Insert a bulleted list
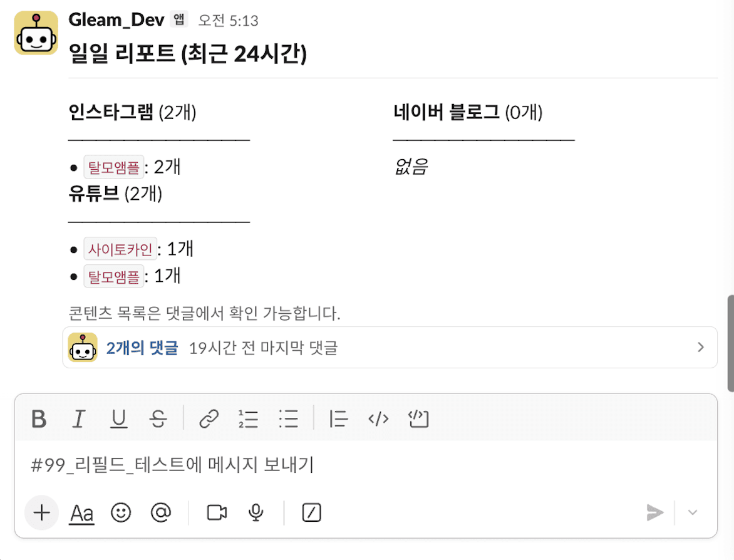Image resolution: width=734 pixels, height=560 pixels. pyautogui.click(x=288, y=418)
